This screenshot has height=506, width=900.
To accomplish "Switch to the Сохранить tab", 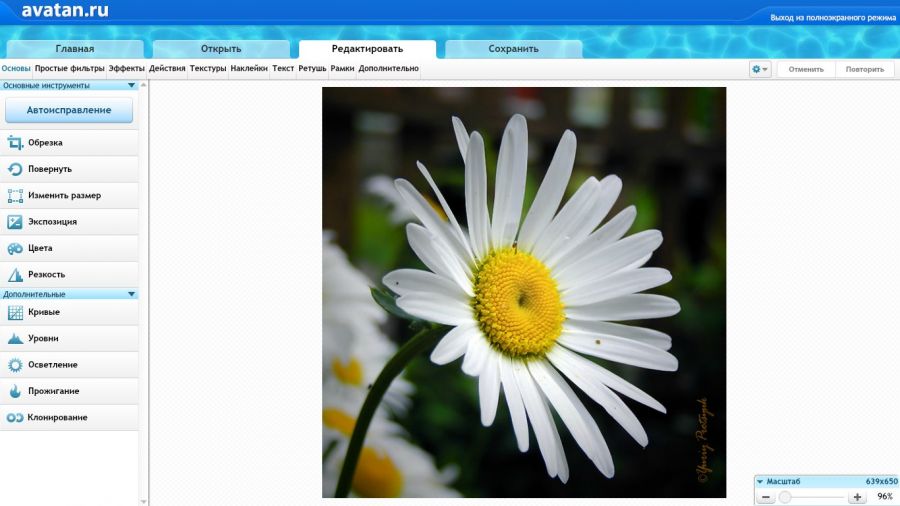I will coord(513,49).
